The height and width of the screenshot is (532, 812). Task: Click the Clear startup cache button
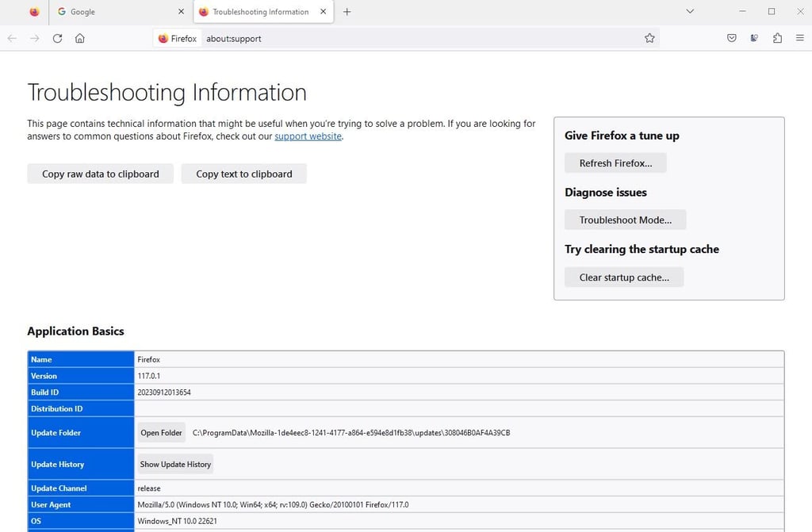[624, 277]
